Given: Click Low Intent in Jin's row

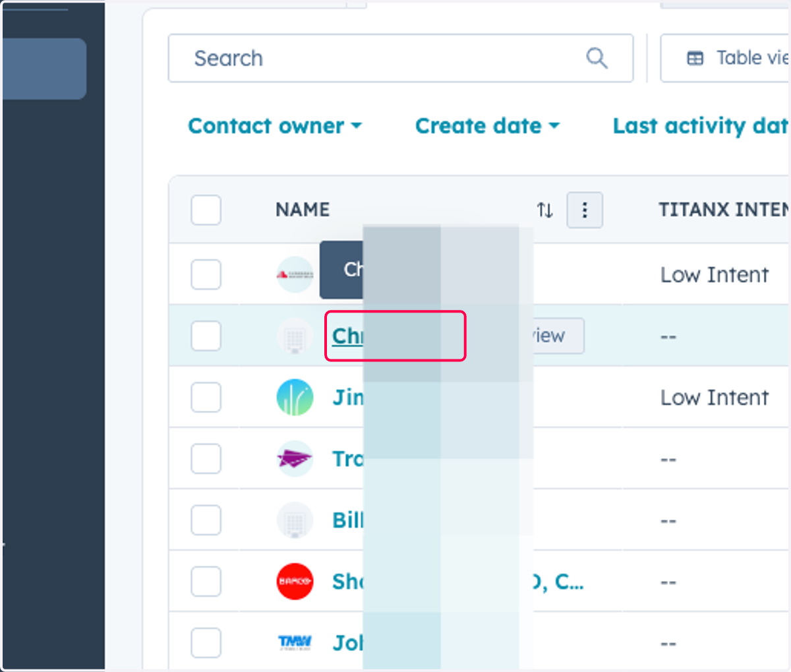Looking at the screenshot, I should (x=715, y=397).
